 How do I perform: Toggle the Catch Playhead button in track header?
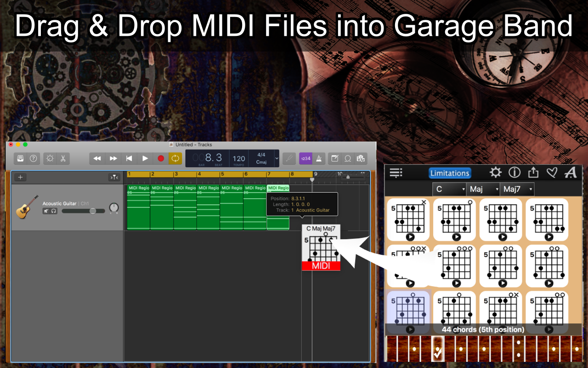click(x=114, y=177)
